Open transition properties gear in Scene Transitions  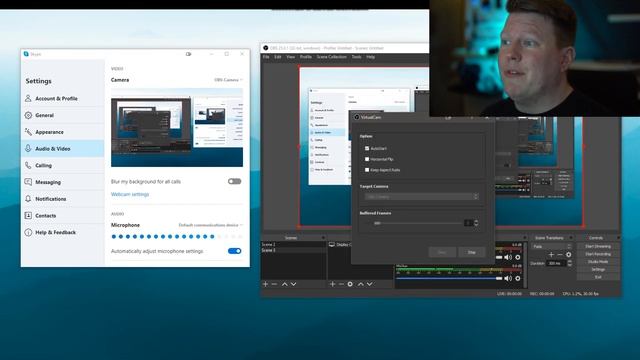[x=569, y=254]
